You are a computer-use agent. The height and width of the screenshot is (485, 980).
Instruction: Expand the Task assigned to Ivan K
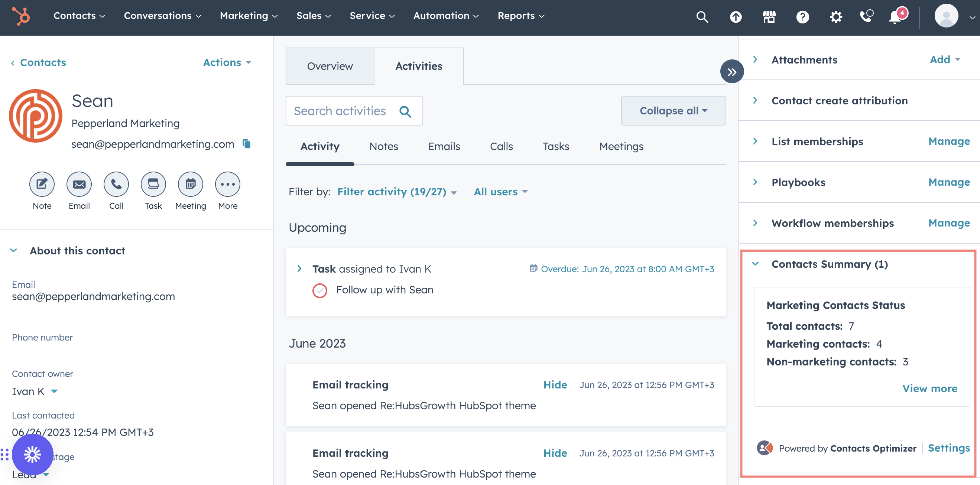coord(299,268)
